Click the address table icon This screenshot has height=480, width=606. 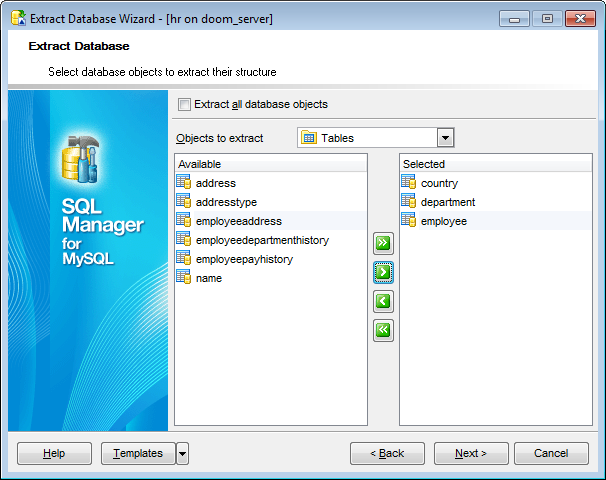183,183
